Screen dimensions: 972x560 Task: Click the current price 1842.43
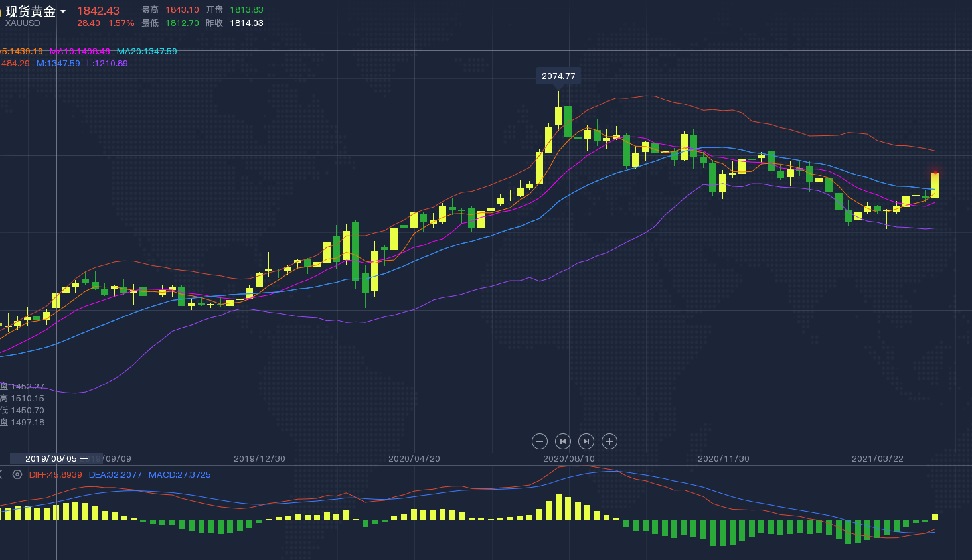click(98, 11)
